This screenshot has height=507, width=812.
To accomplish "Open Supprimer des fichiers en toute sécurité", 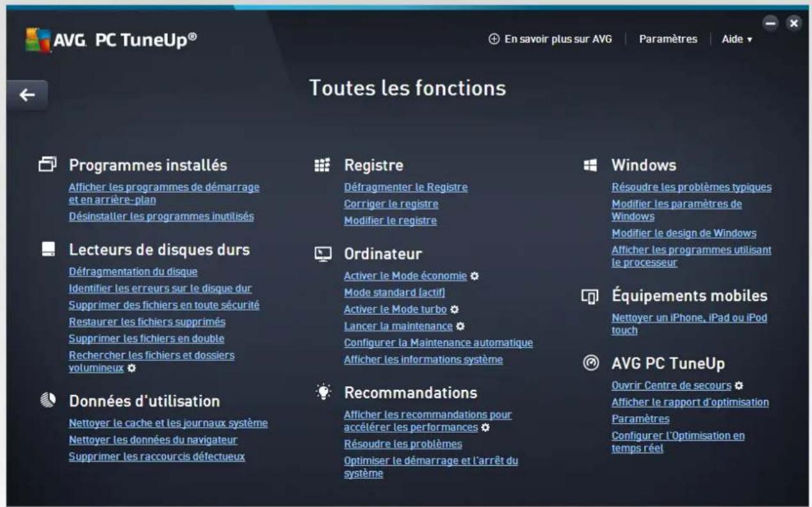I will click(164, 305).
